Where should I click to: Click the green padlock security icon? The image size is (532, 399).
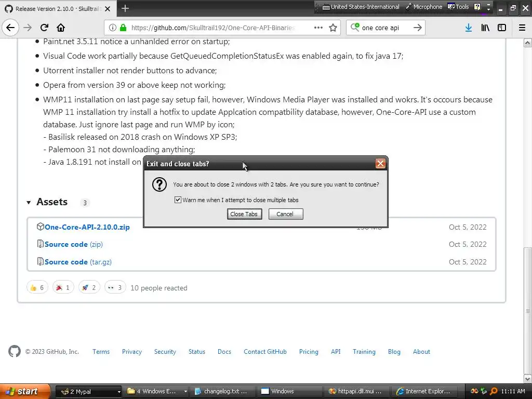pyautogui.click(x=123, y=28)
